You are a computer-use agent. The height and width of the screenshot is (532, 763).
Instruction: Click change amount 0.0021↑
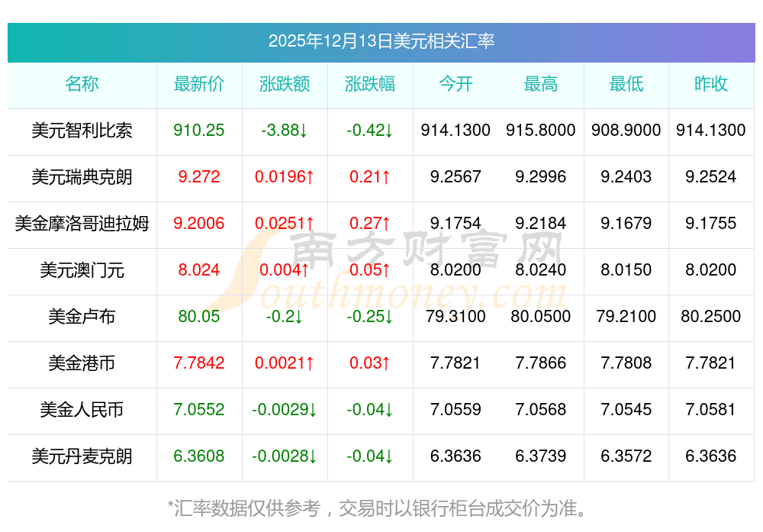(x=284, y=363)
